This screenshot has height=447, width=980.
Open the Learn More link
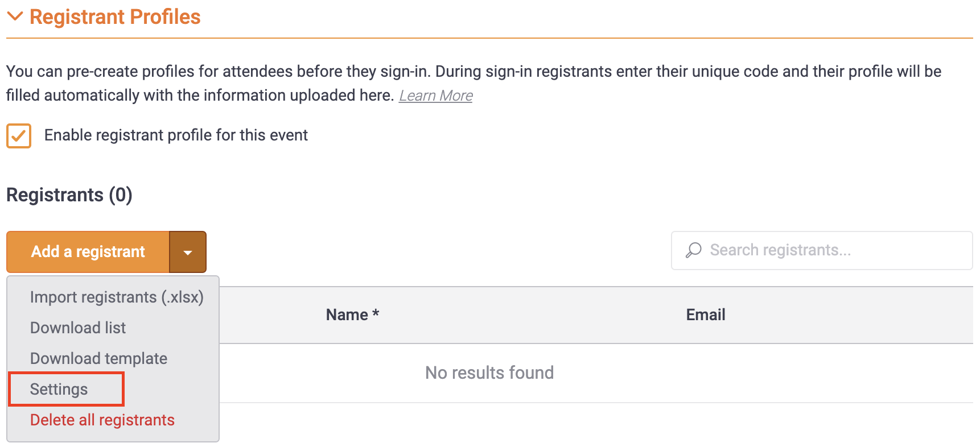coord(436,96)
